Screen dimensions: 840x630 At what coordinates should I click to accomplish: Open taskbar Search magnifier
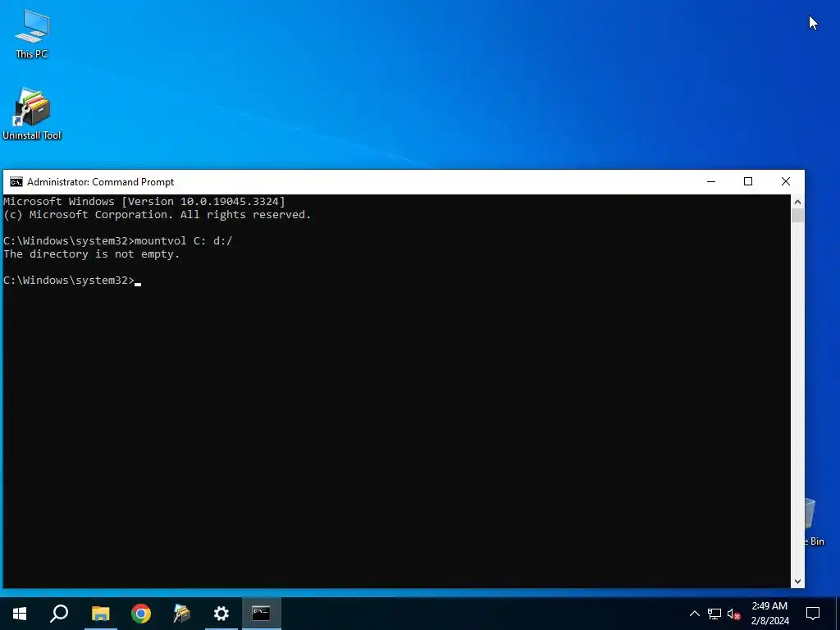59,614
